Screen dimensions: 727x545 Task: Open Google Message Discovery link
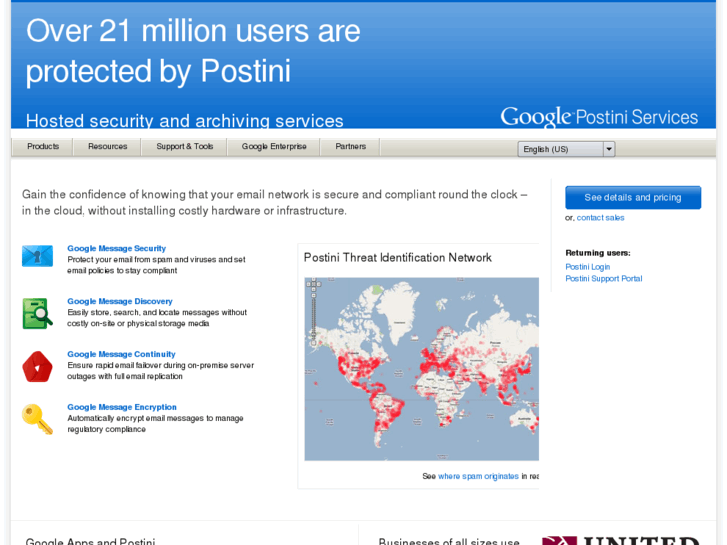(x=120, y=301)
